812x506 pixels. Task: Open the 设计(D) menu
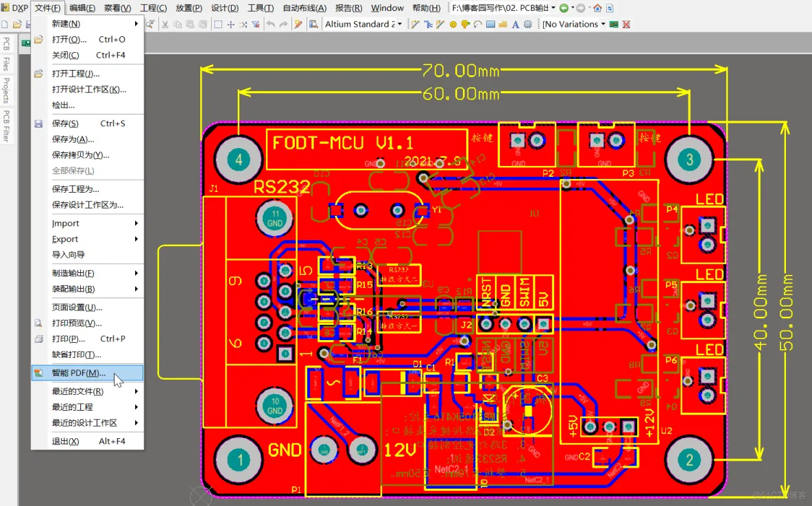pyautogui.click(x=225, y=8)
